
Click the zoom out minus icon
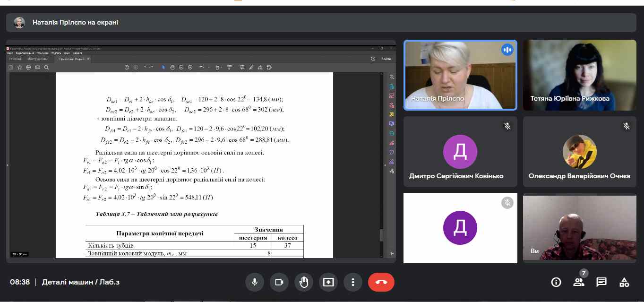(x=181, y=67)
